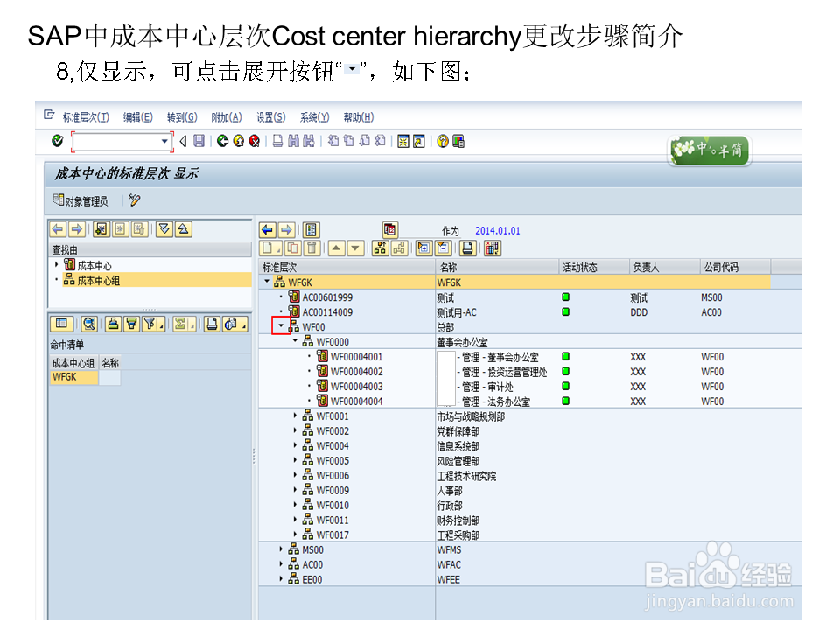Click the layout list icon above hierarchy tree
Image resolution: width=840 pixels, height=630 pixels.
click(x=311, y=230)
